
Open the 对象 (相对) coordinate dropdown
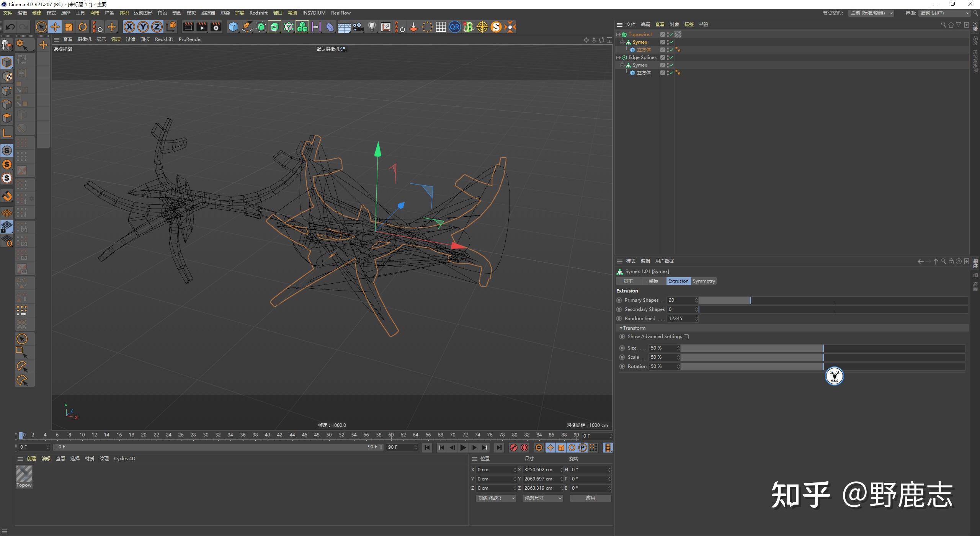[496, 498]
